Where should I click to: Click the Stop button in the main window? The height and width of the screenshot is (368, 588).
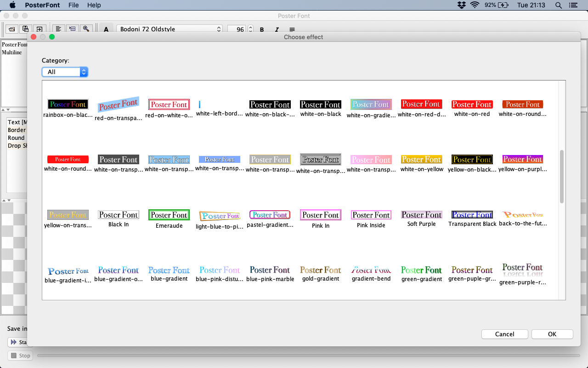[x=20, y=356]
